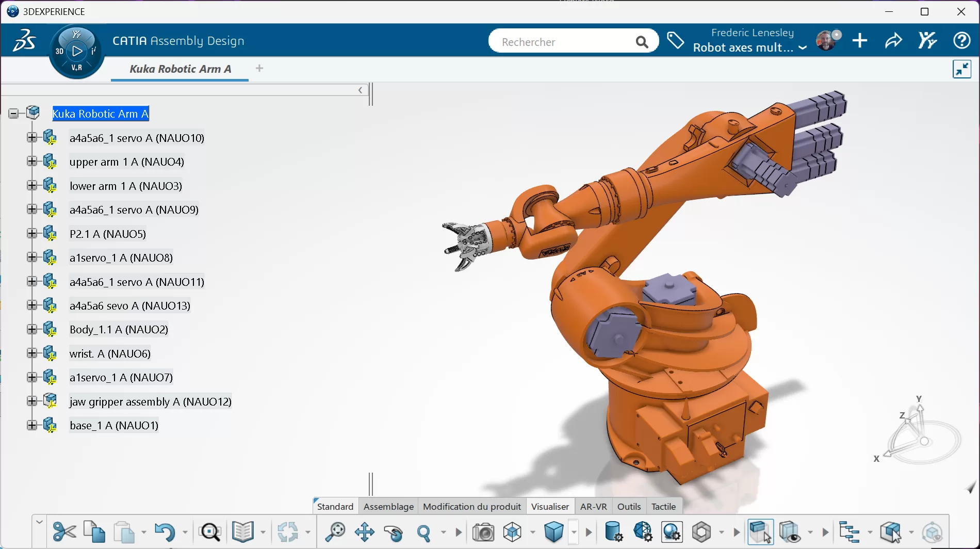Switch to the Assemblage tab

coord(388,506)
